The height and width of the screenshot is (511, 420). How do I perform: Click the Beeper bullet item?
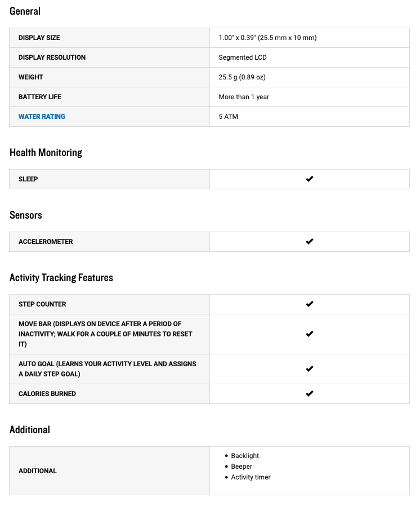click(x=242, y=466)
